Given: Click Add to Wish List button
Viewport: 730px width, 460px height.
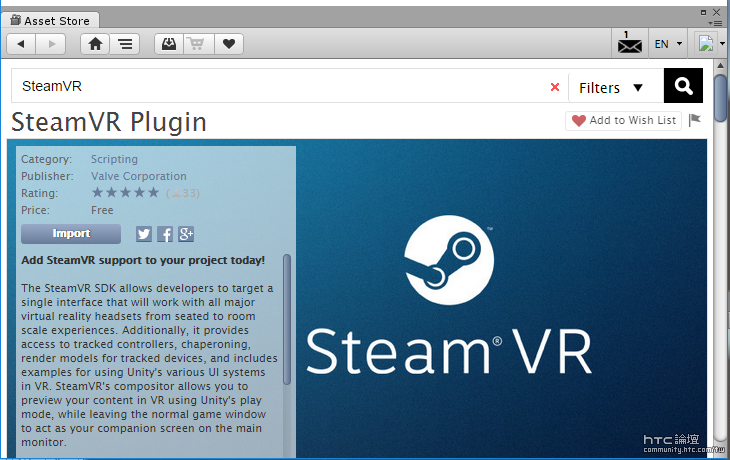Looking at the screenshot, I should [623, 121].
